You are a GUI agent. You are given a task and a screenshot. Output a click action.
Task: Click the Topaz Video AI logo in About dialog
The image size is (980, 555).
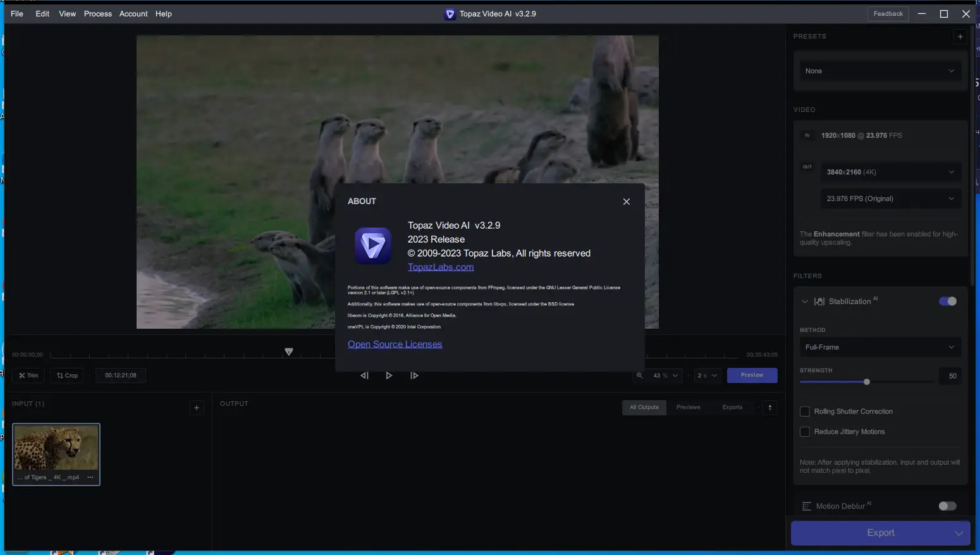(373, 245)
